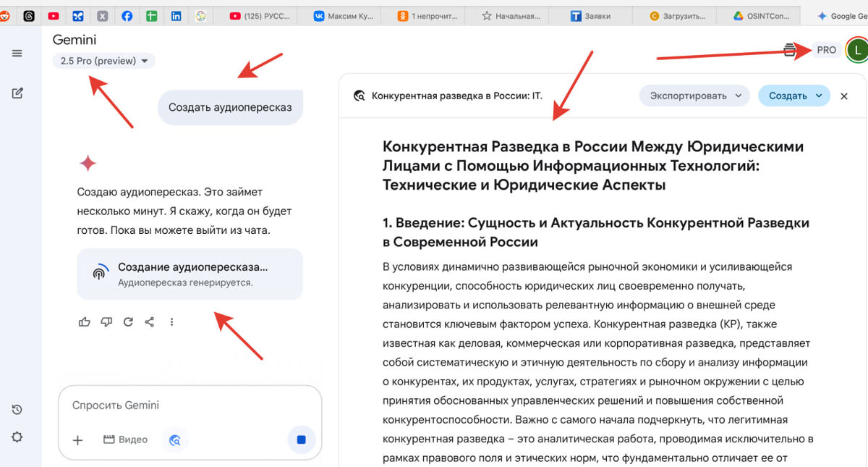Image resolution: width=868 pixels, height=467 pixels.
Task: Open the Gemini main menu hamburger icon
Action: pos(17,53)
